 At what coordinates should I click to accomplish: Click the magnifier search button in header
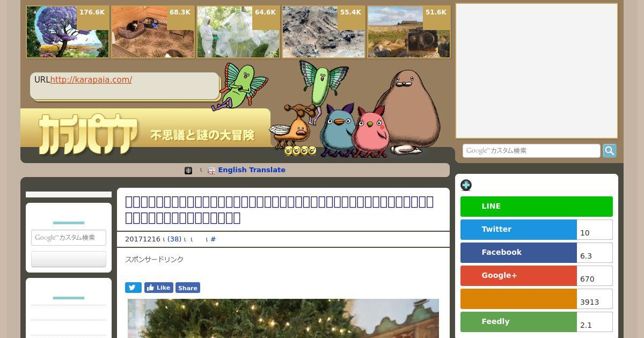(x=609, y=151)
